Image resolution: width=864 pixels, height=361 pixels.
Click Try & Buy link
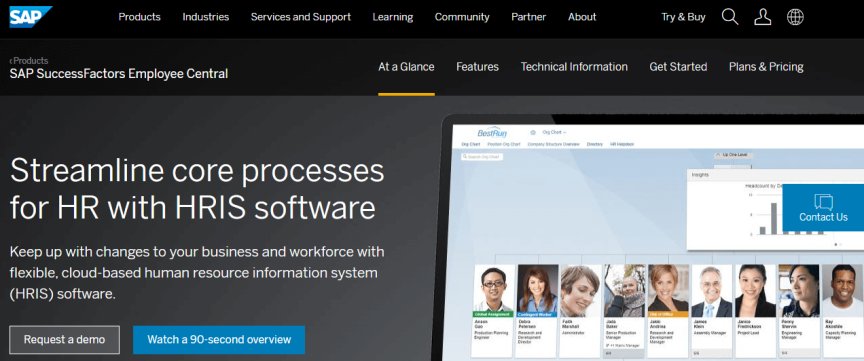tap(683, 17)
